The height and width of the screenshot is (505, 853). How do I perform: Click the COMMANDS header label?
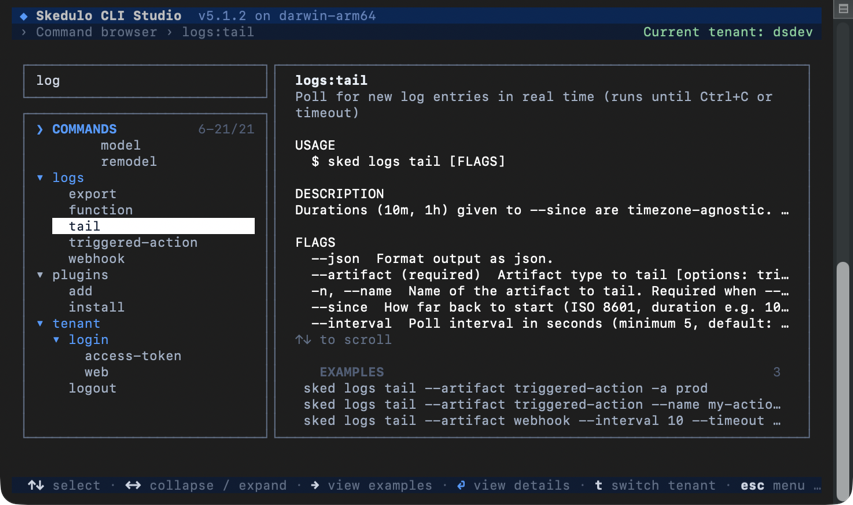coord(84,129)
